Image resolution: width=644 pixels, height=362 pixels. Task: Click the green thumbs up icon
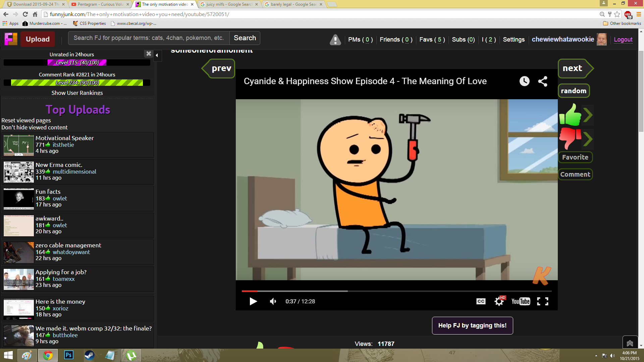[570, 115]
